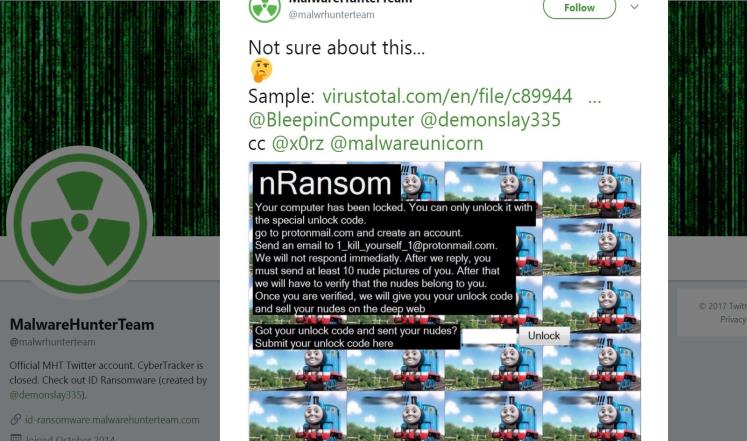Click the thinking face emoji
The height and width of the screenshot is (441, 747).
(261, 70)
